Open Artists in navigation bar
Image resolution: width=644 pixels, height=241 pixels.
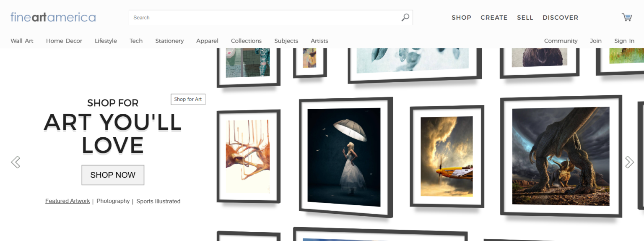click(319, 41)
